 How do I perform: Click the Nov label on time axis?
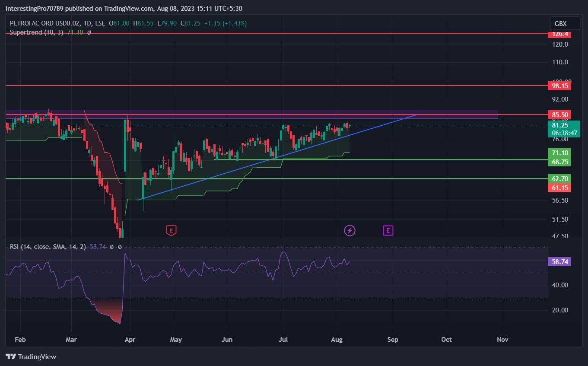(x=502, y=340)
